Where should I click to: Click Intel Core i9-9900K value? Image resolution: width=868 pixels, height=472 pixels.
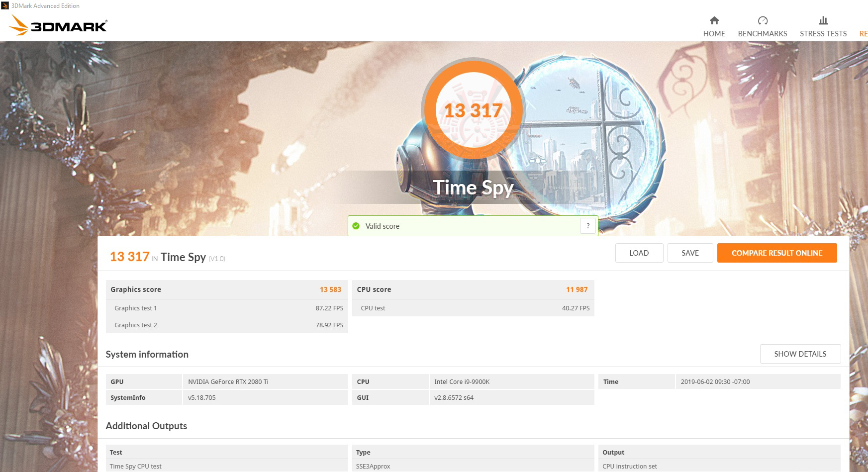[462, 381]
